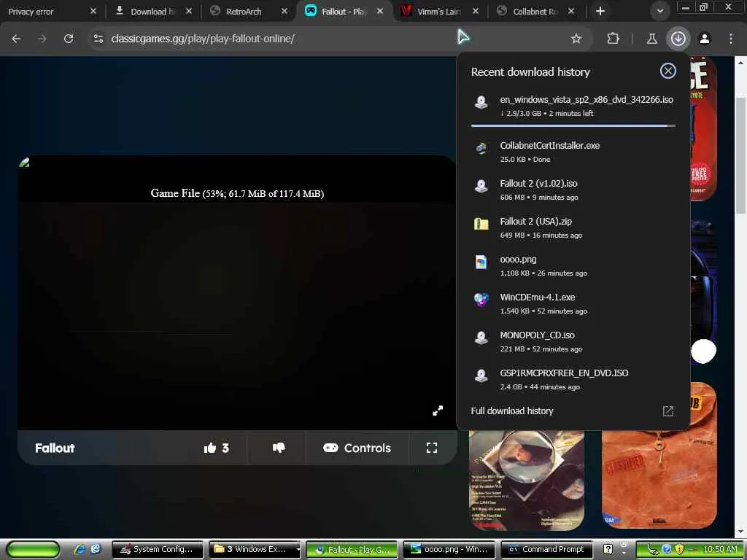Click MONOPOLY_CD.iso disc icon
The height and width of the screenshot is (560, 747).
(x=481, y=338)
